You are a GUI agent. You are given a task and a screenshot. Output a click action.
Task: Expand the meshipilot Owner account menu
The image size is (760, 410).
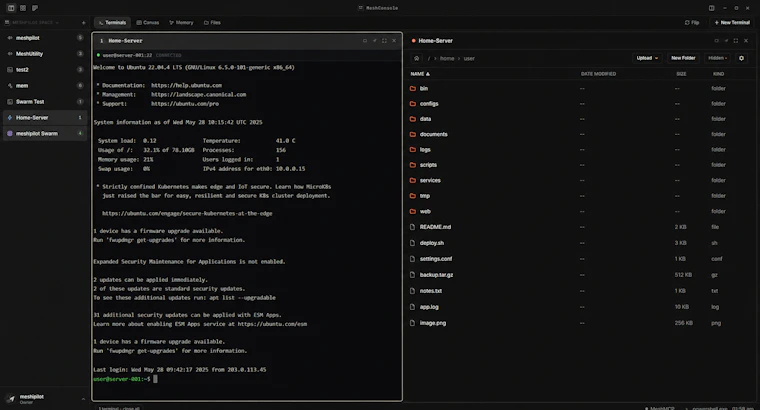click(45, 399)
